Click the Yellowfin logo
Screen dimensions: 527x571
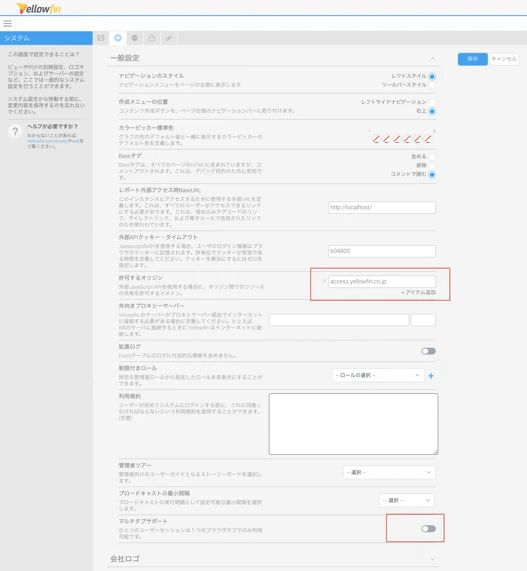(x=39, y=8)
